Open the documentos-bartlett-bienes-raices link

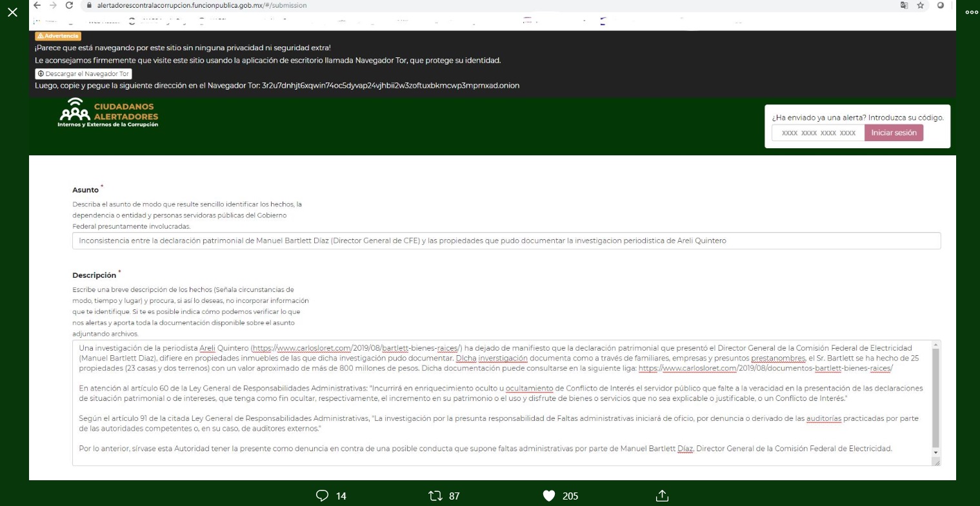[765, 369]
